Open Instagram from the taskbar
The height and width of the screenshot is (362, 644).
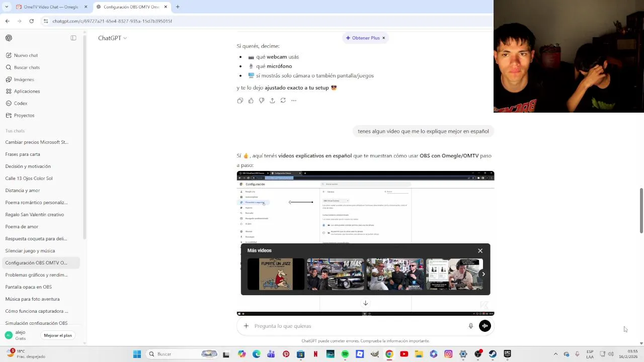point(448,354)
